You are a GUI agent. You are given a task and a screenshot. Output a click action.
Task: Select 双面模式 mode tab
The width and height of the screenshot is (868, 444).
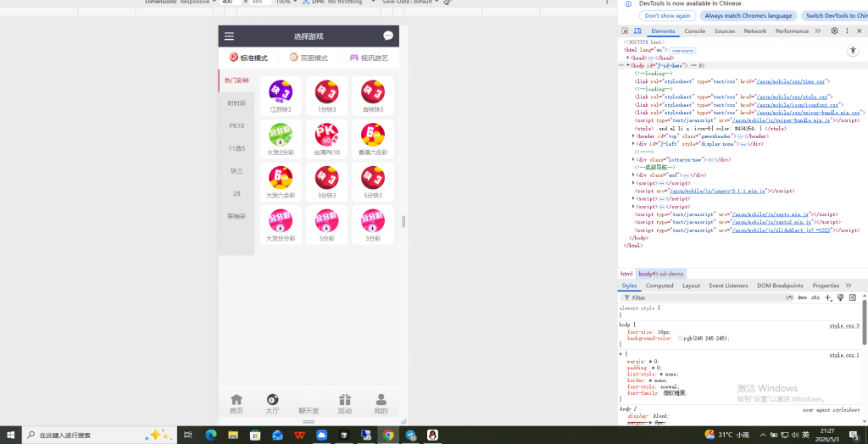coord(309,58)
